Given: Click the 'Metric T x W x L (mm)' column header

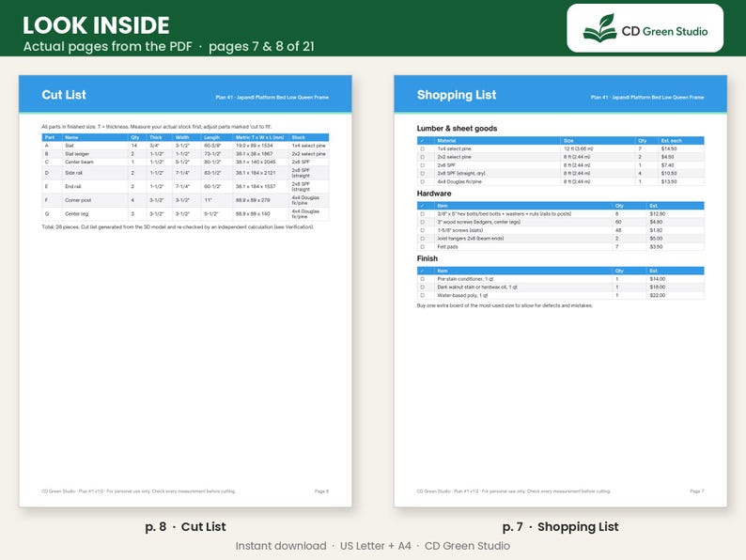Looking at the screenshot, I should coord(259,137).
